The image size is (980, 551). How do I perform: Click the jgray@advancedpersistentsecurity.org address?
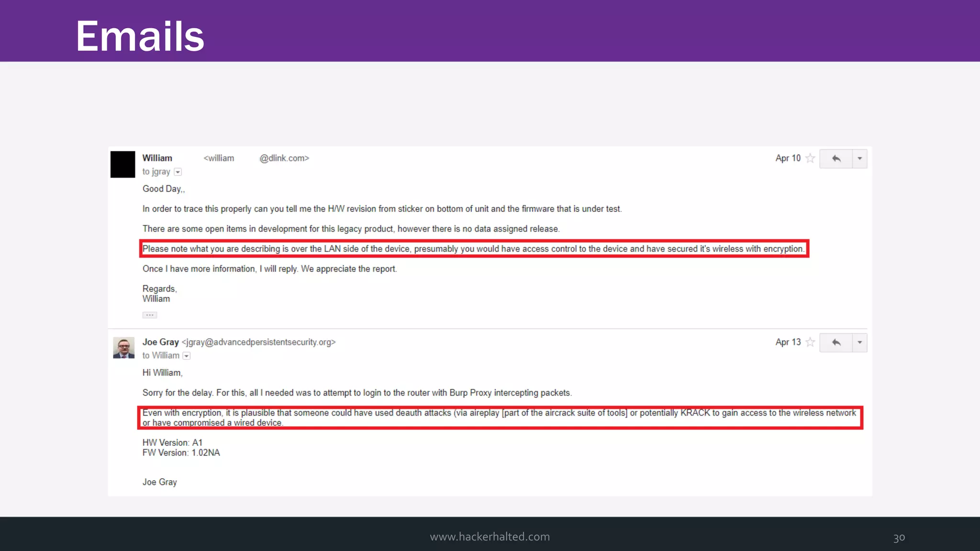pyautogui.click(x=259, y=342)
